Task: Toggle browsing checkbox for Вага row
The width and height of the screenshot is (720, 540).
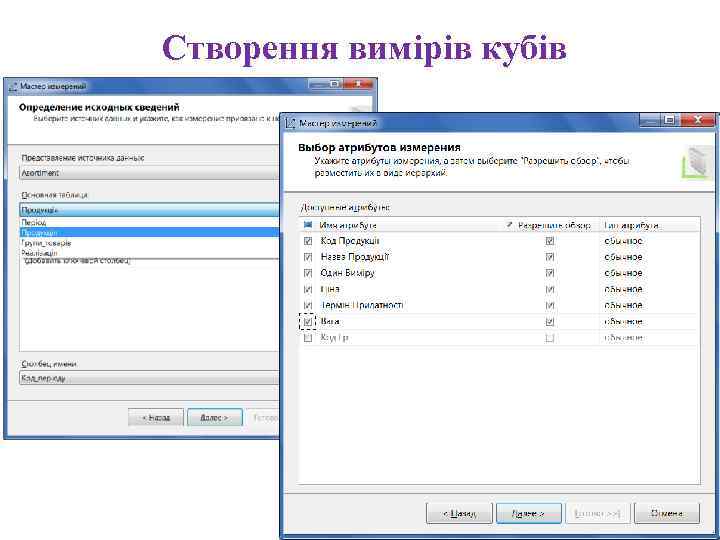Action: point(550,321)
